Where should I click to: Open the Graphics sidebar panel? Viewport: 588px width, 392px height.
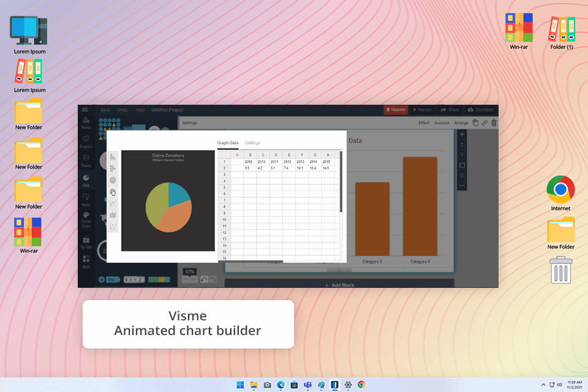click(x=86, y=141)
